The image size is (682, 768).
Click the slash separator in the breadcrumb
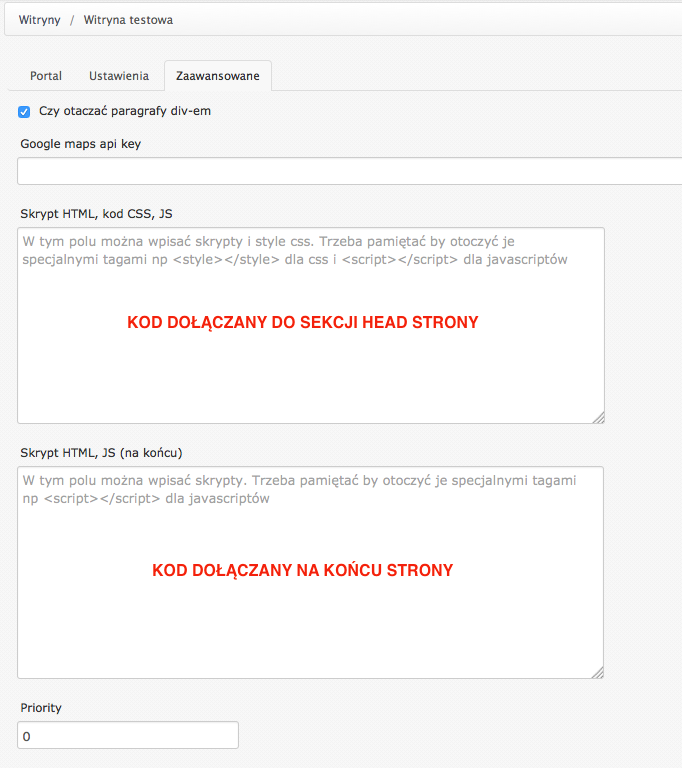pos(72,19)
